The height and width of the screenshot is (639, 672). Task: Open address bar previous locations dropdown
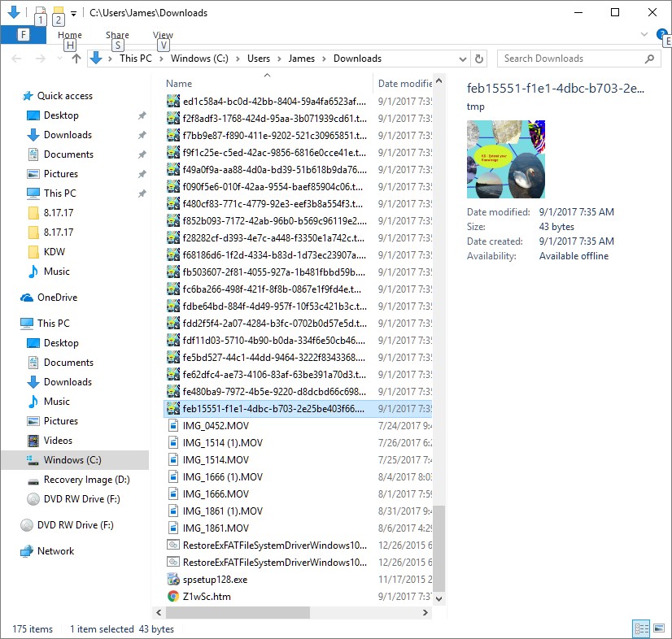(x=464, y=59)
